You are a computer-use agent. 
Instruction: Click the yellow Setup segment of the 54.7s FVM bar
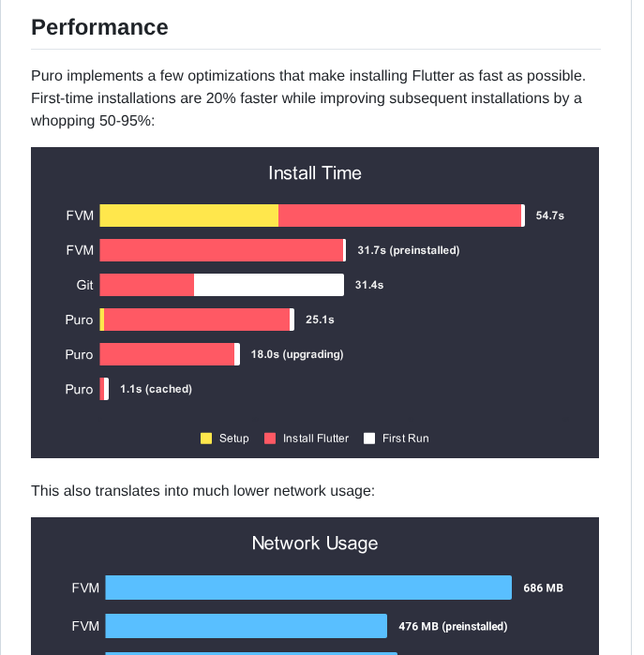pos(189,216)
